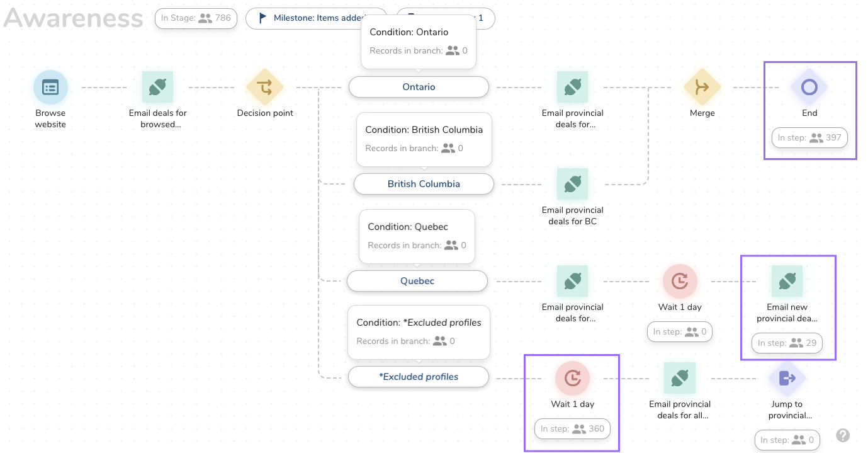Screen dimensions: 868x453
Task: Open the Condition: Ontario tooltip card
Action: click(x=419, y=41)
